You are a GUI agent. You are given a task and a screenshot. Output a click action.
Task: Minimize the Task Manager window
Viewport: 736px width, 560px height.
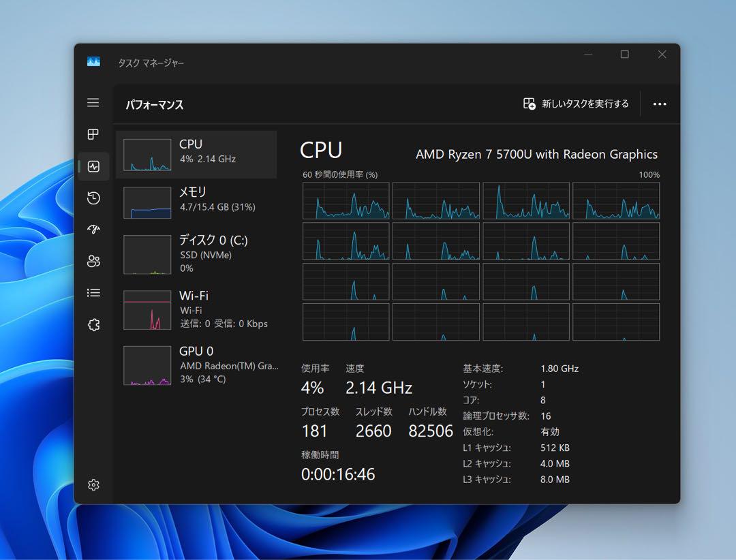pos(588,55)
